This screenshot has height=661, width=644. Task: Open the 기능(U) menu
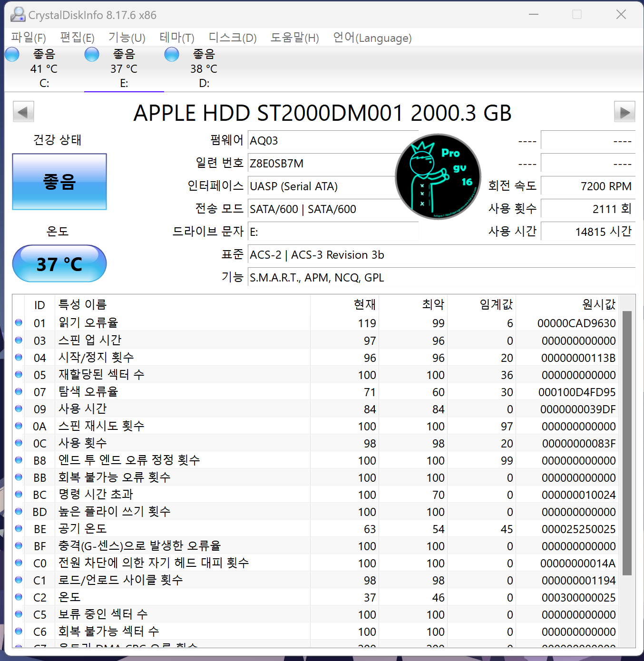[x=127, y=38]
